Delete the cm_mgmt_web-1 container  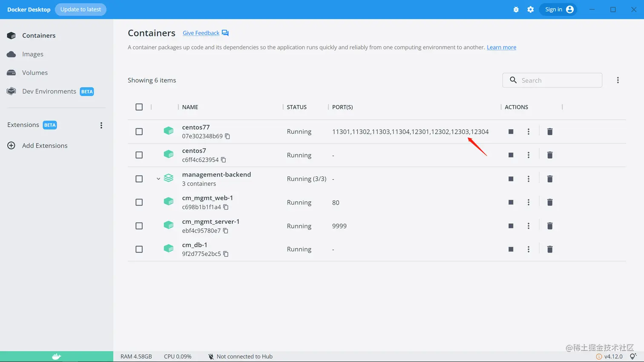550,202
